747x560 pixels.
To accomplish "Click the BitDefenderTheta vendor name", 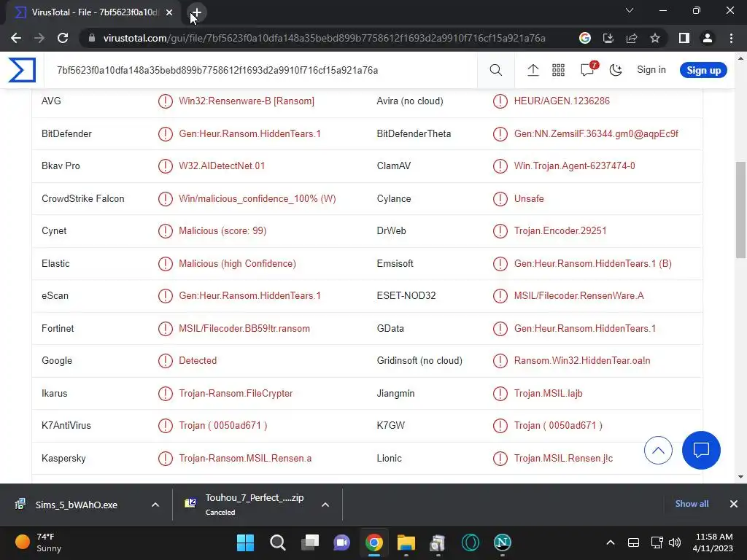I will coord(414,134).
